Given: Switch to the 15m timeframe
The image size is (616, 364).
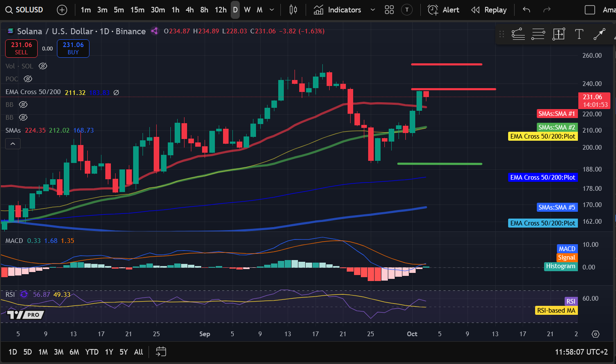Looking at the screenshot, I should [137, 10].
